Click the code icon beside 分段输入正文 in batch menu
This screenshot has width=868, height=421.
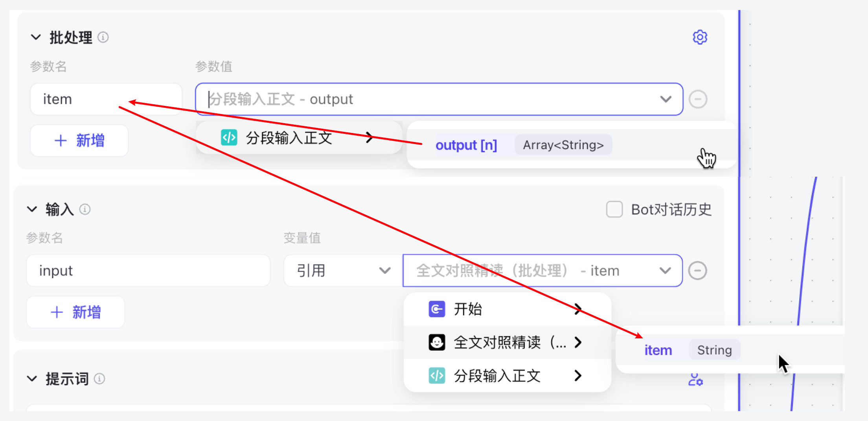pyautogui.click(x=229, y=138)
